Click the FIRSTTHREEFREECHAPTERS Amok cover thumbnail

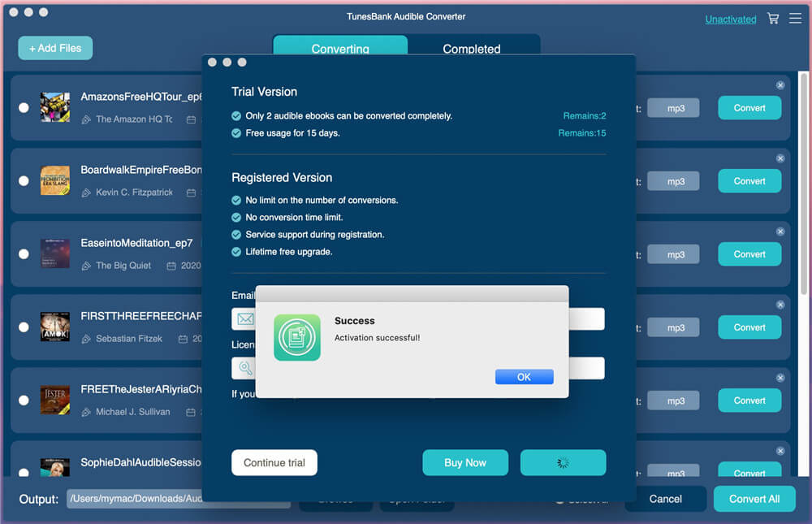55,327
